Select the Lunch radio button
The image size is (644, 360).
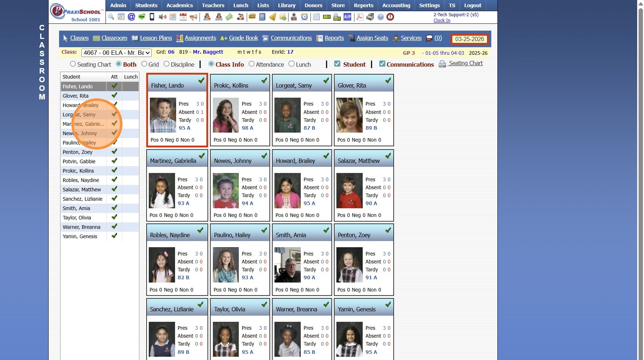pos(292,64)
